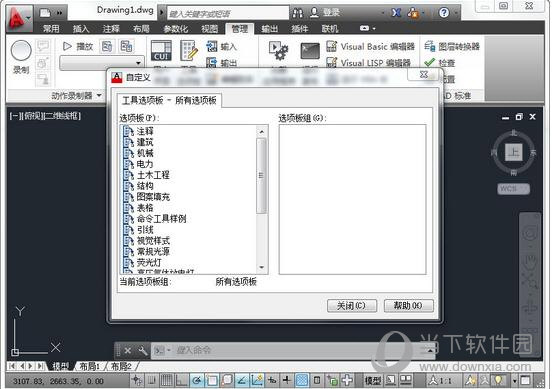Click the New drawing icon in quick access toolbar
This screenshot has width=552, height=389.
coord(45,13)
